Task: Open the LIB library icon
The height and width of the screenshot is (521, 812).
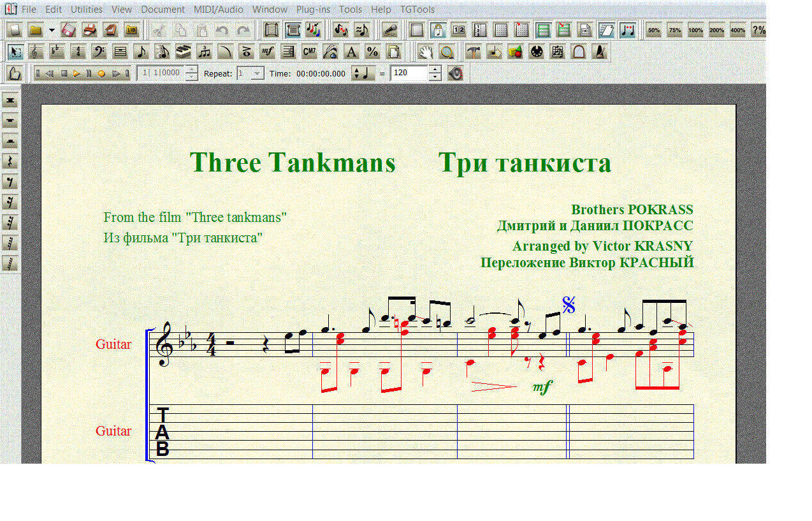Action: [132, 29]
